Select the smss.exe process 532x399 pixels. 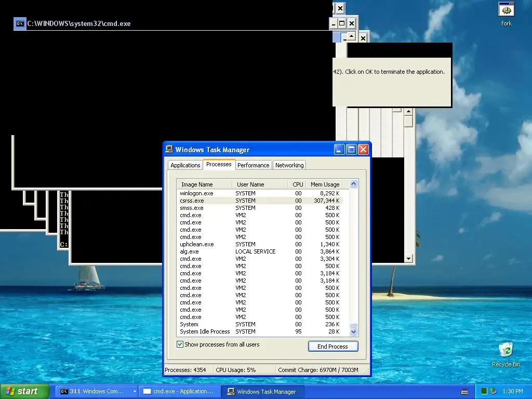(260, 208)
